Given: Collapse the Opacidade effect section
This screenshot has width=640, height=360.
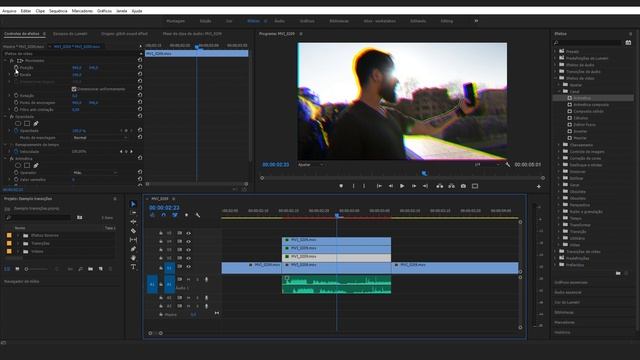Looking at the screenshot, I should pyautogui.click(x=6, y=116).
